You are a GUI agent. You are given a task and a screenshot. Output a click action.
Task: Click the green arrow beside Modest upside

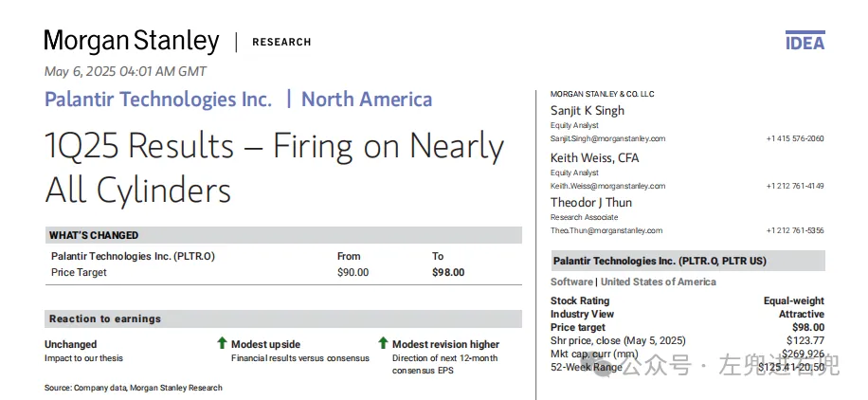tap(222, 343)
